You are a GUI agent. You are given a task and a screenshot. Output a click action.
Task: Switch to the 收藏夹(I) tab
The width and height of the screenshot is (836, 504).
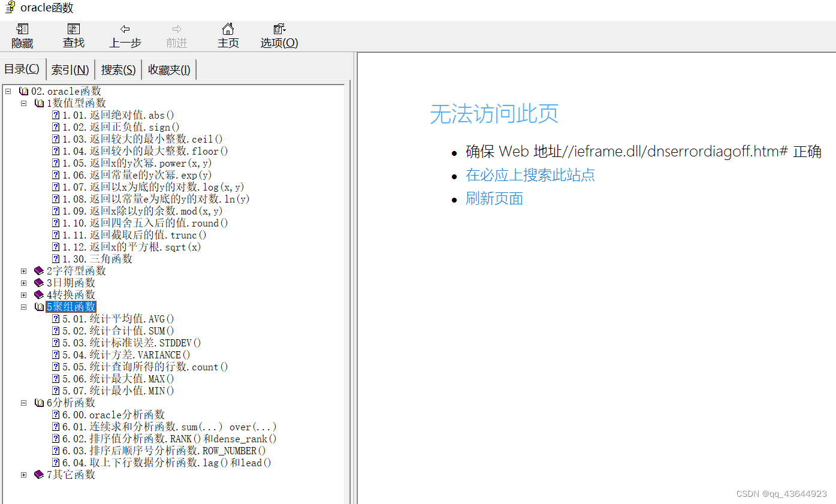[x=169, y=70]
